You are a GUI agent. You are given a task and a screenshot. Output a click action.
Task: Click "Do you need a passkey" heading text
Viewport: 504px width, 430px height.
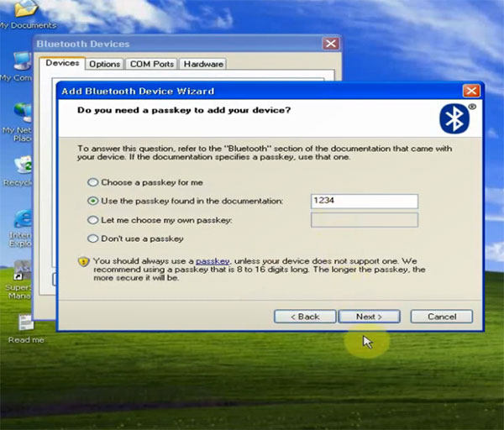184,110
